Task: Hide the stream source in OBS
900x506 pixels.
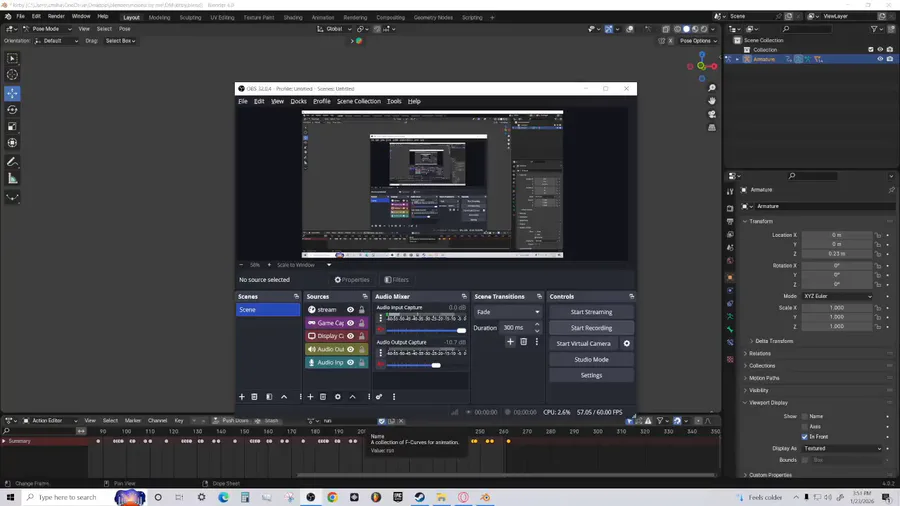Action: 350,310
